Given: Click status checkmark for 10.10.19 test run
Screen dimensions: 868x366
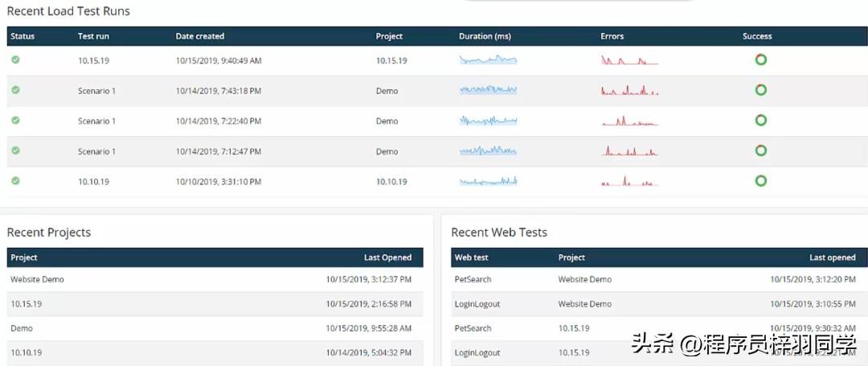Looking at the screenshot, I should pos(15,181).
